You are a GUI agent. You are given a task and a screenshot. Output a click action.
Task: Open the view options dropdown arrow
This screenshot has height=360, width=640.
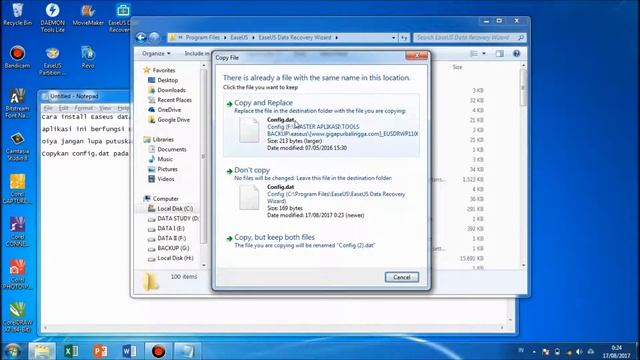pos(484,53)
